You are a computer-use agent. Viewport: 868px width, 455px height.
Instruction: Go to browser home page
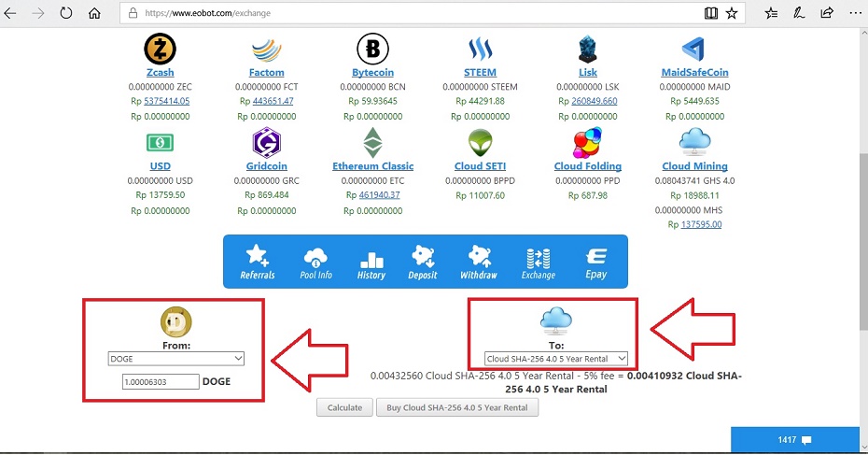[x=94, y=13]
